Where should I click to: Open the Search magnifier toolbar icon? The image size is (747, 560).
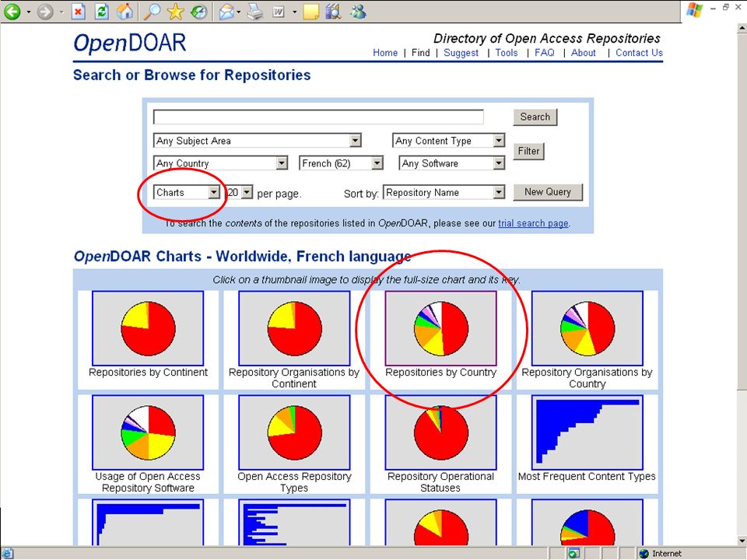point(152,11)
